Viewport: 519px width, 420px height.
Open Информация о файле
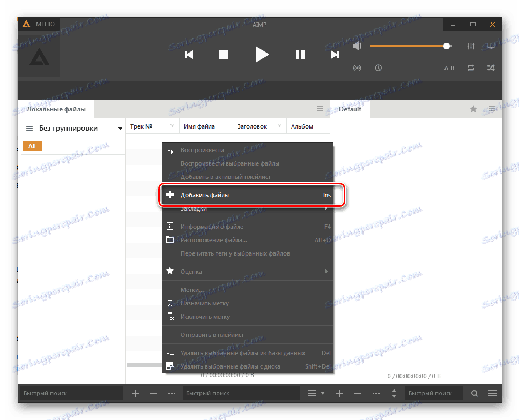click(248, 227)
